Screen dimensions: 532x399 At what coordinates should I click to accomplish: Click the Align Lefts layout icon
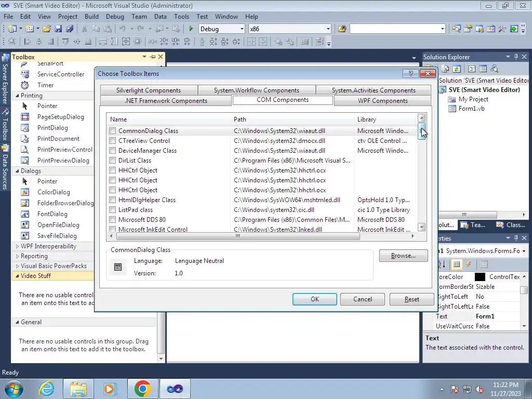pyautogui.click(x=28, y=42)
